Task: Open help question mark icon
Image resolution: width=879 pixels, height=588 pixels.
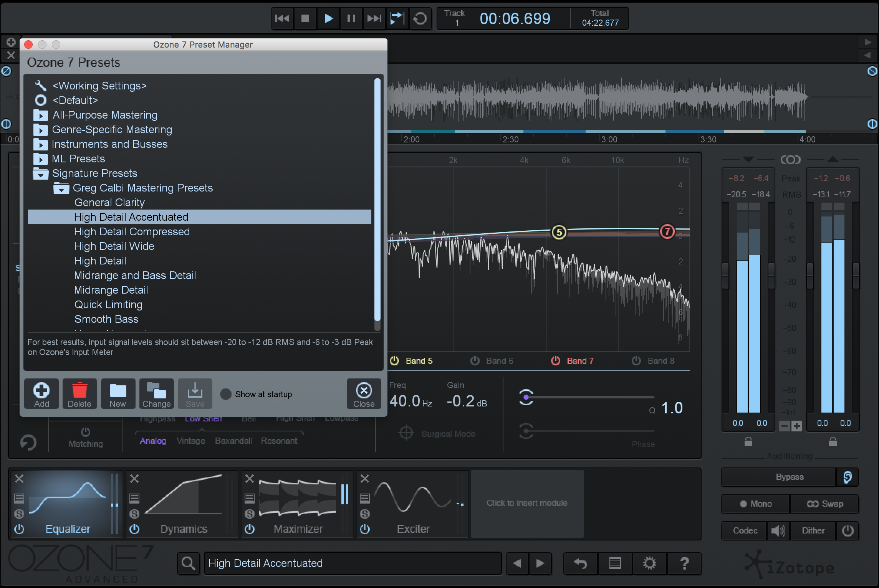Action: 684,563
